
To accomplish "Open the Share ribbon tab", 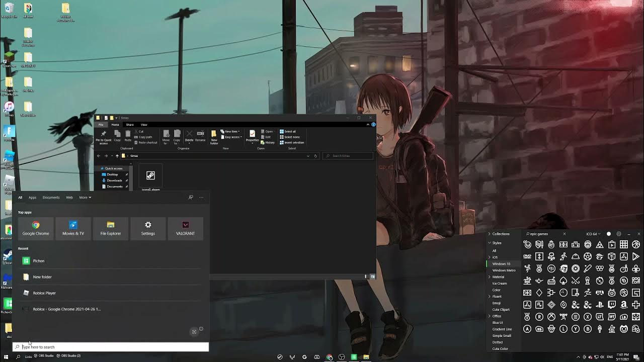I will coord(130,125).
